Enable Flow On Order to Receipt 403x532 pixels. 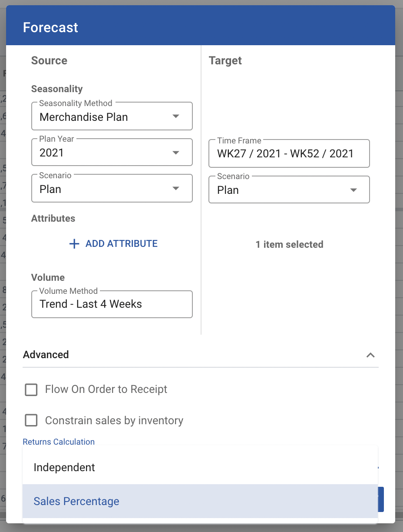[x=31, y=389]
